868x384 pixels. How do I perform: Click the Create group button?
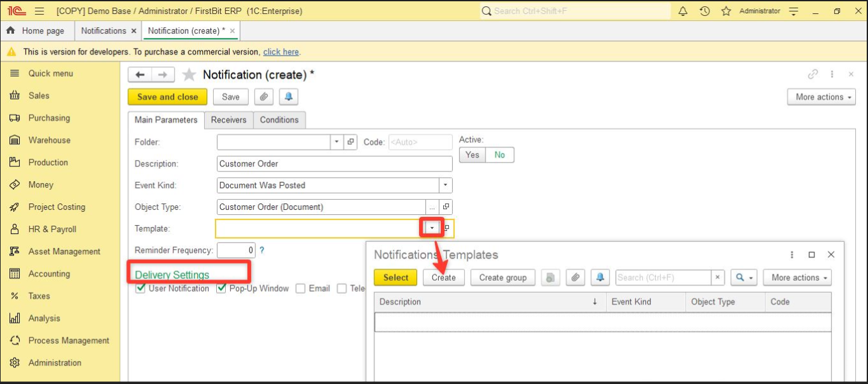tap(503, 277)
